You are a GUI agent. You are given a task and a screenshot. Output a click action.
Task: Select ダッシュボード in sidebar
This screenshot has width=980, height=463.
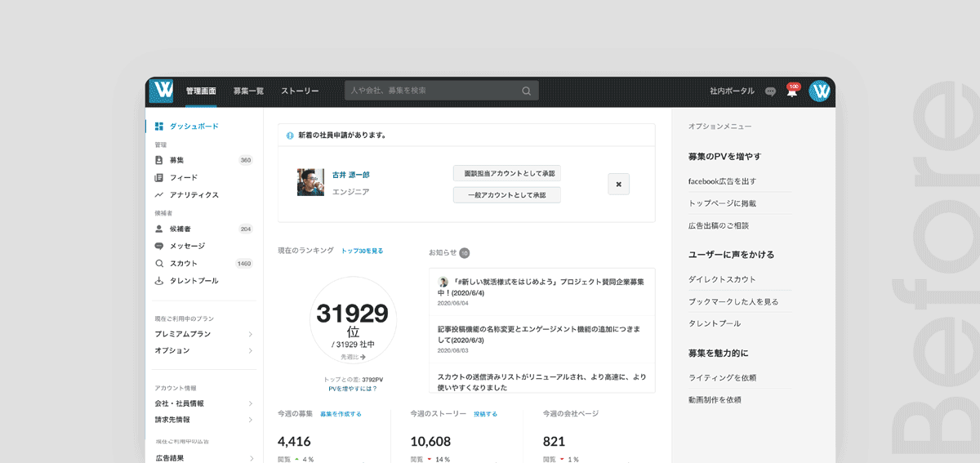pyautogui.click(x=194, y=127)
